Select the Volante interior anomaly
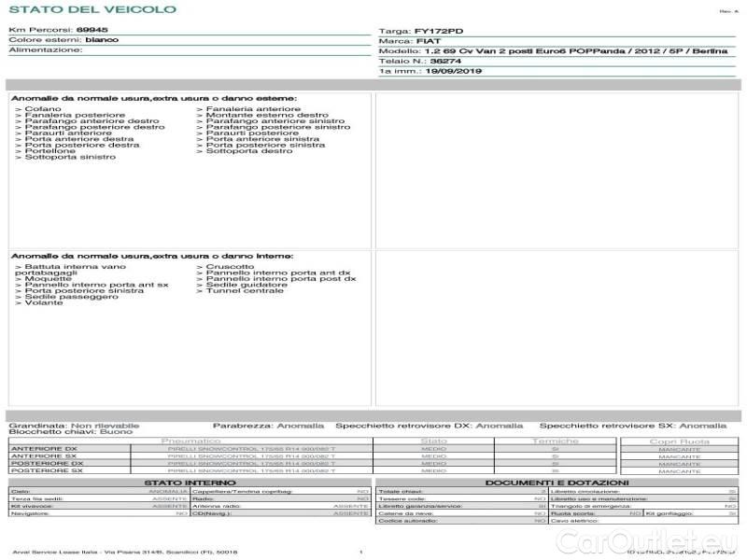The height and width of the screenshot is (560, 747). click(43, 302)
